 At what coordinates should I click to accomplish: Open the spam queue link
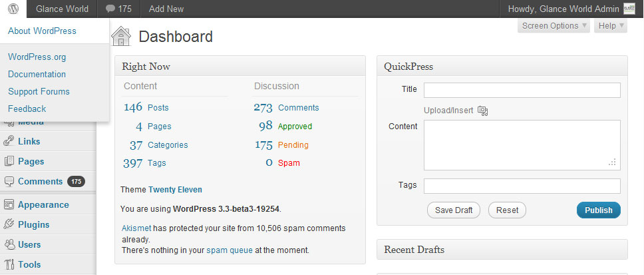[x=230, y=250]
